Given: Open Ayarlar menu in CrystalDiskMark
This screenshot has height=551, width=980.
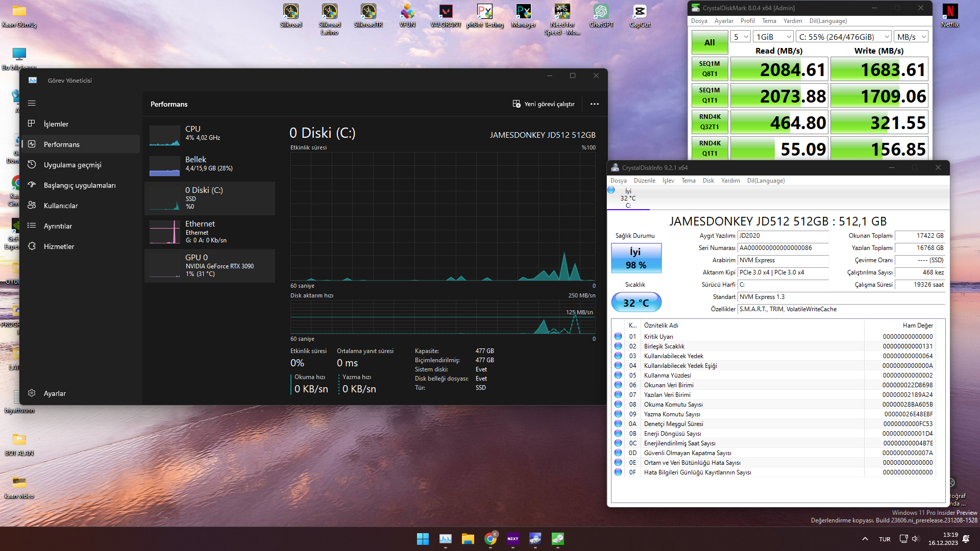Looking at the screenshot, I should tap(724, 21).
